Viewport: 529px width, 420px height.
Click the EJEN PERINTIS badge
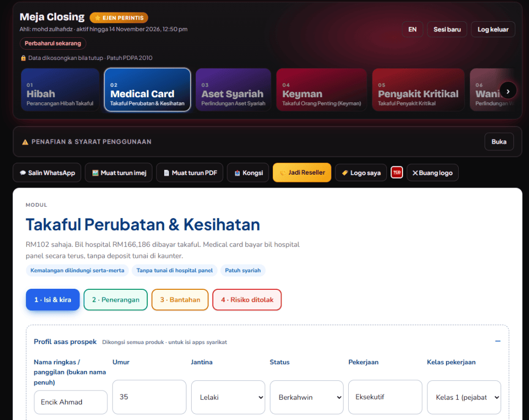(x=119, y=18)
